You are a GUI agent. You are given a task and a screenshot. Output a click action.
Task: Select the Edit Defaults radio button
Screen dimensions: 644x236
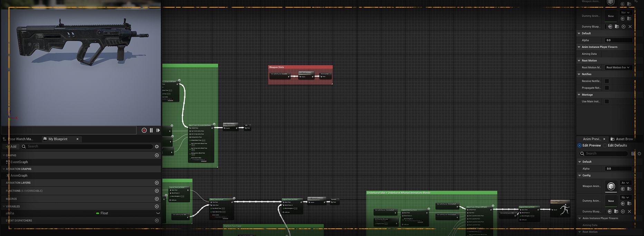click(x=605, y=146)
